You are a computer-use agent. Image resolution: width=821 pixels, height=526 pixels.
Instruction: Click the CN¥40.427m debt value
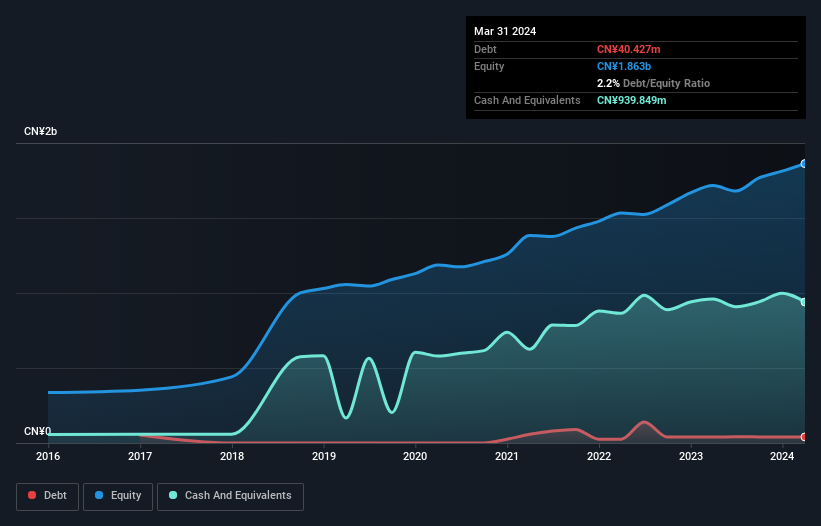pos(628,49)
